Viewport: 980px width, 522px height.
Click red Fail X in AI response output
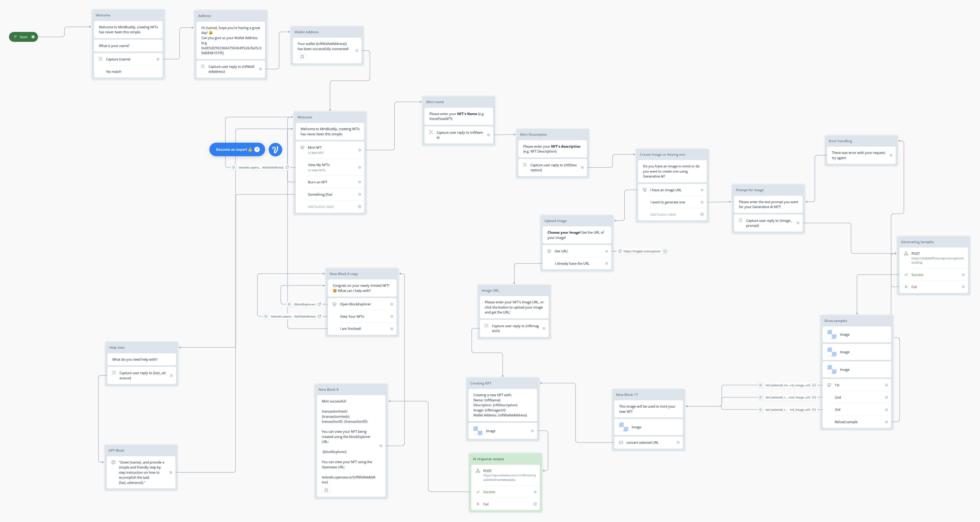[x=478, y=504]
